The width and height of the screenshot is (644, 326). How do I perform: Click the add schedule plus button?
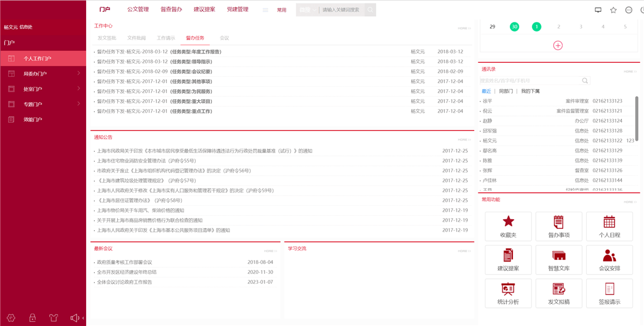pos(558,45)
